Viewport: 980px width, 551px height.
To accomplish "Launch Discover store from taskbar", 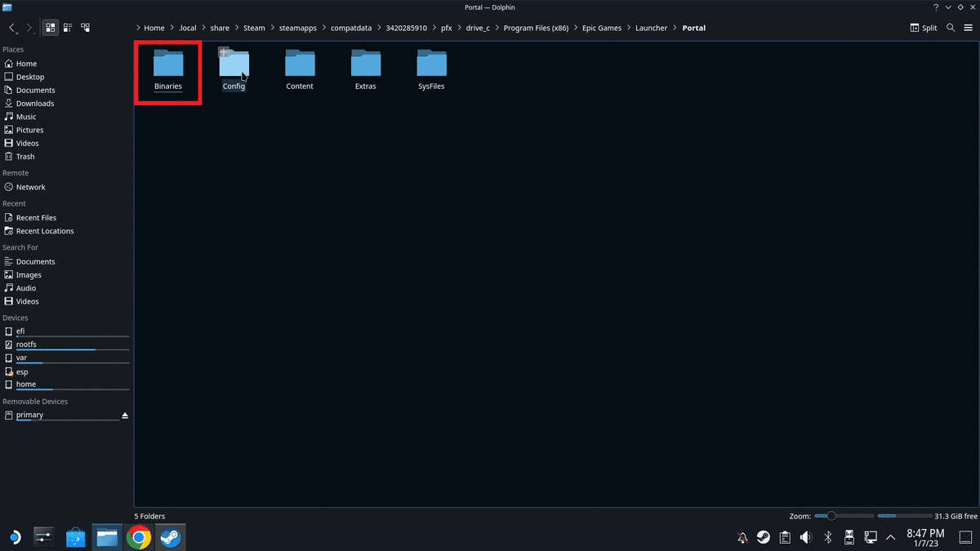I will coord(75,536).
